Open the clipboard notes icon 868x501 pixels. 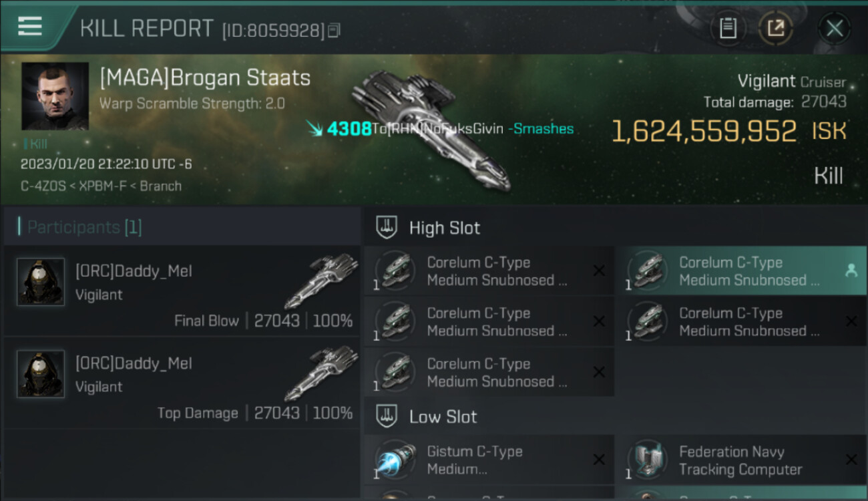tap(728, 28)
